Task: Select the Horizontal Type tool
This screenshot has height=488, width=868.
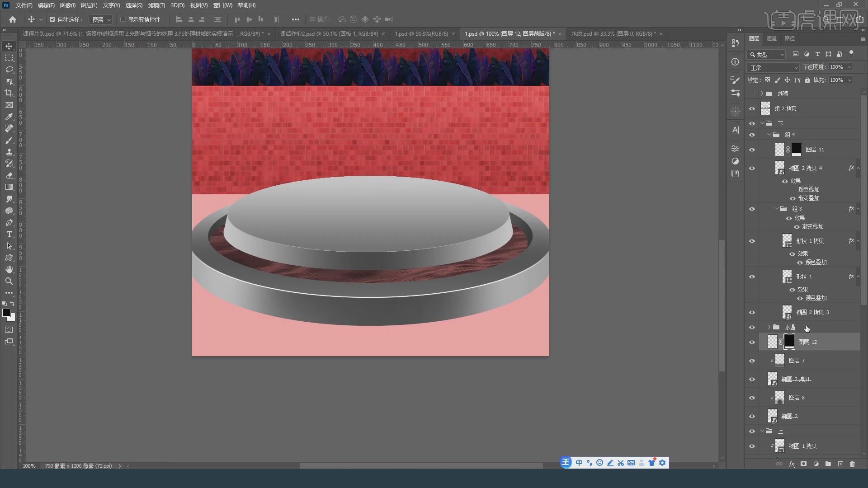Action: pyautogui.click(x=9, y=234)
